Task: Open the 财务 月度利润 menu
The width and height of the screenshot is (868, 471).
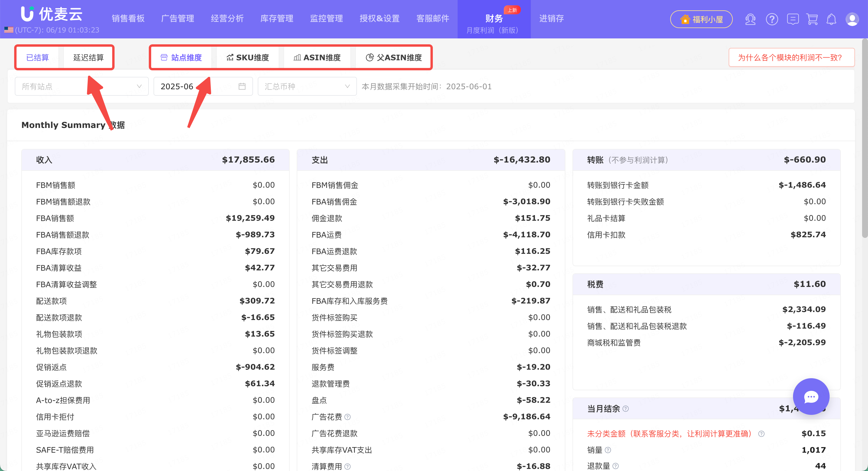Action: click(494, 19)
